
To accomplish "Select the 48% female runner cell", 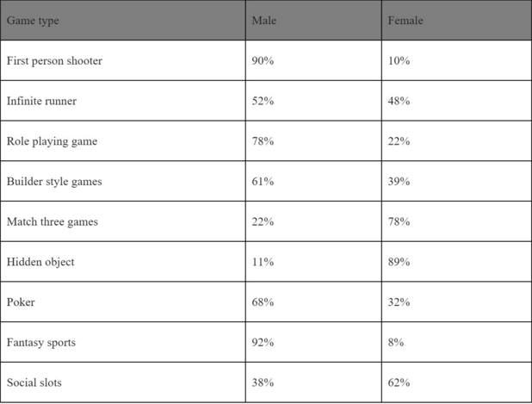I will click(399, 101).
